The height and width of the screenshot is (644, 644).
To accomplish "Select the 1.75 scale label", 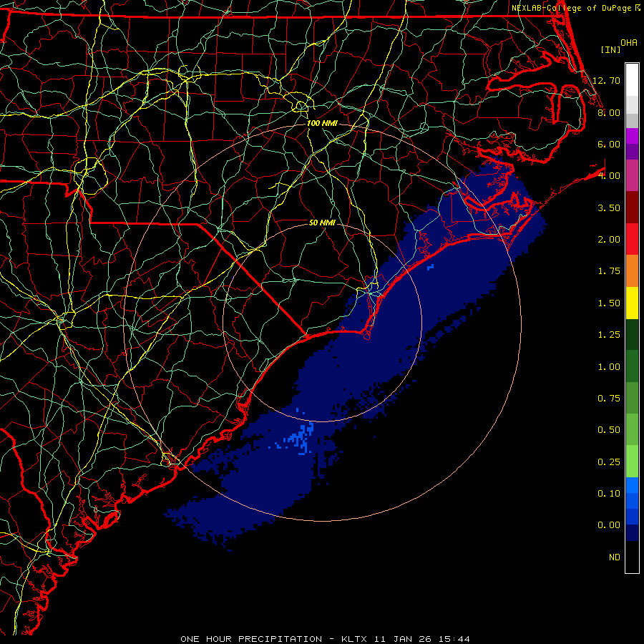I will tap(609, 271).
